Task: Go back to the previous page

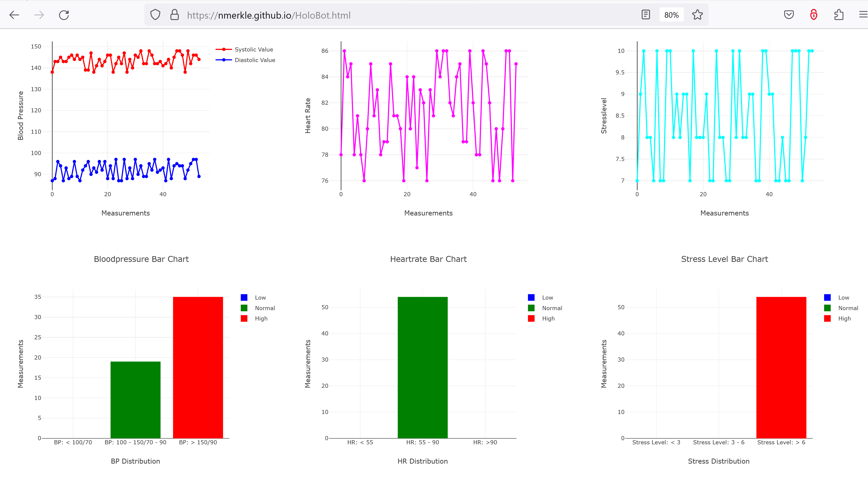Action: [14, 15]
